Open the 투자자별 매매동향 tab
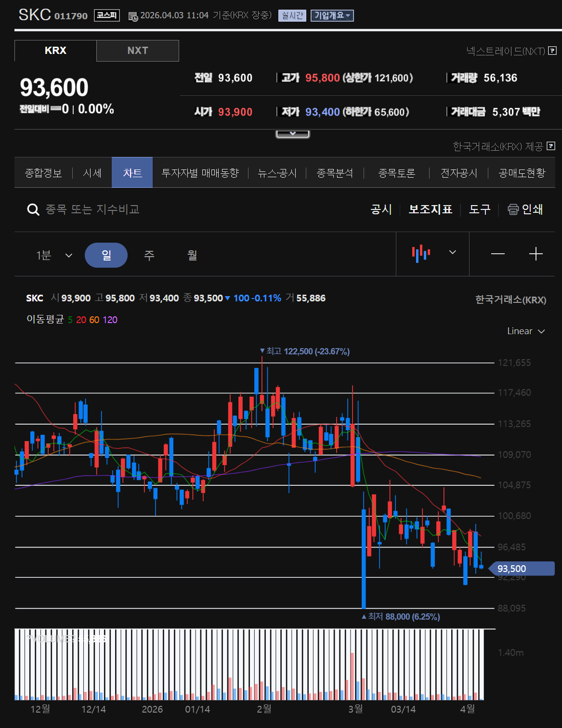Screen dimensions: 562x728 (200, 173)
